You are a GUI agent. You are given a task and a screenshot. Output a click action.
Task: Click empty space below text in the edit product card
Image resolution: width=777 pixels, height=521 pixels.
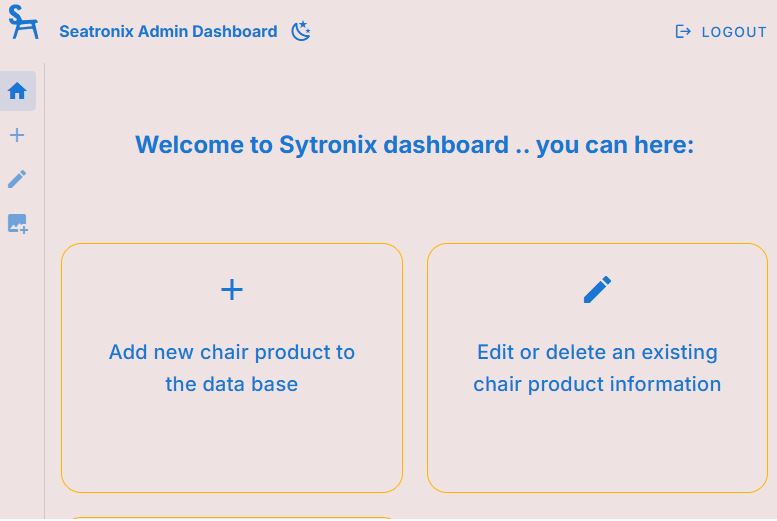[x=597, y=445]
